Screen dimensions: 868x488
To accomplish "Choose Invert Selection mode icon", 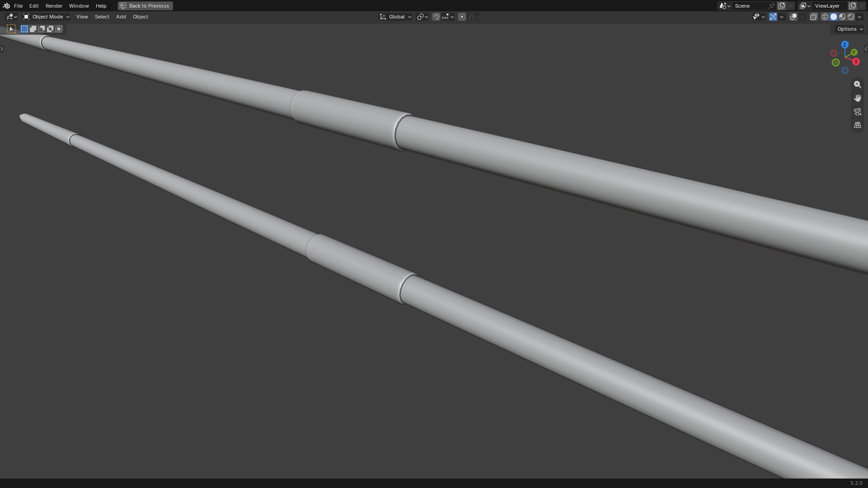I will (50, 29).
